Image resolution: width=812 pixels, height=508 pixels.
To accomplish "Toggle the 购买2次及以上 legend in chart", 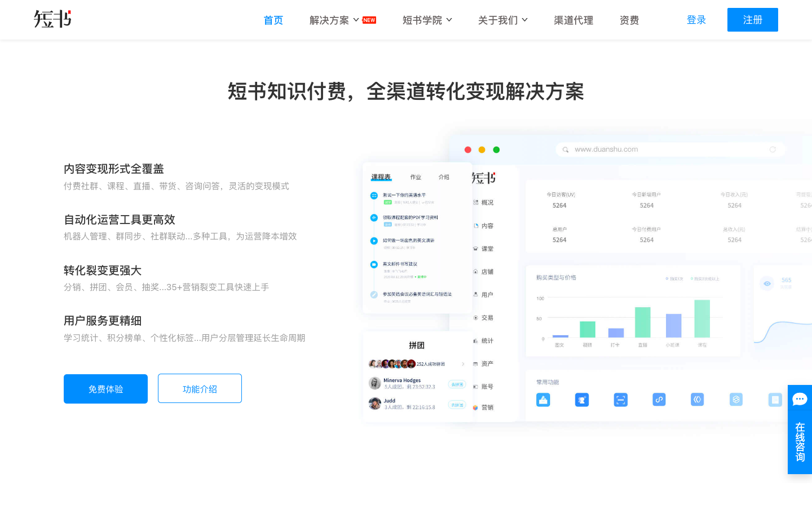I will 705,278.
